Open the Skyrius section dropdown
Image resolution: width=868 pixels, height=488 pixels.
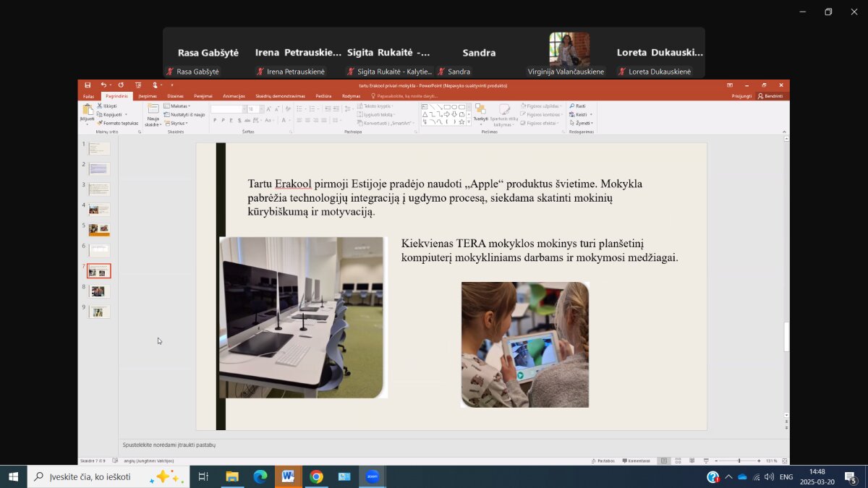coord(176,123)
